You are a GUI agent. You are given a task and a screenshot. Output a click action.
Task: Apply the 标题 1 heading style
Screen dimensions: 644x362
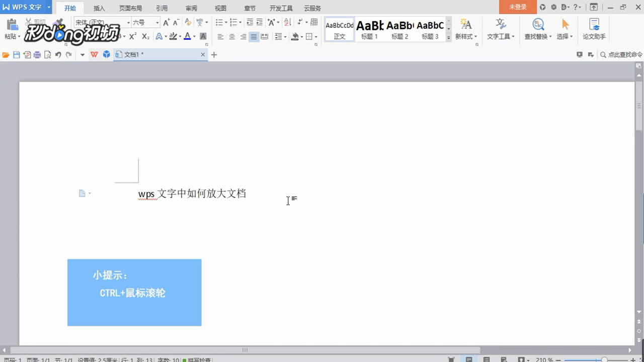370,29
